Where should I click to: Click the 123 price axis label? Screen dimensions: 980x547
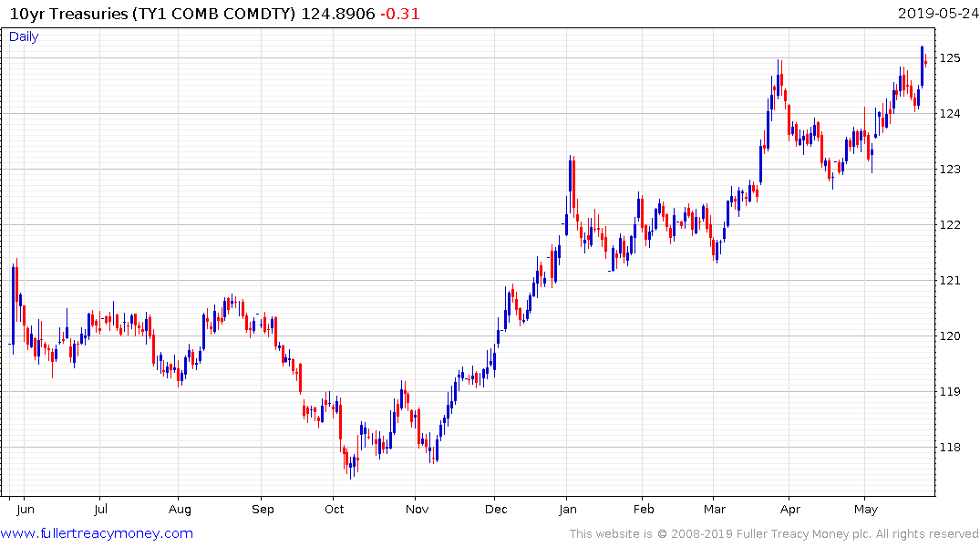coord(950,169)
